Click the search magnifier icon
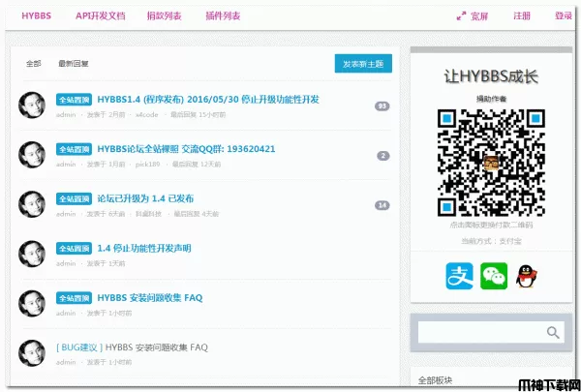 click(553, 332)
